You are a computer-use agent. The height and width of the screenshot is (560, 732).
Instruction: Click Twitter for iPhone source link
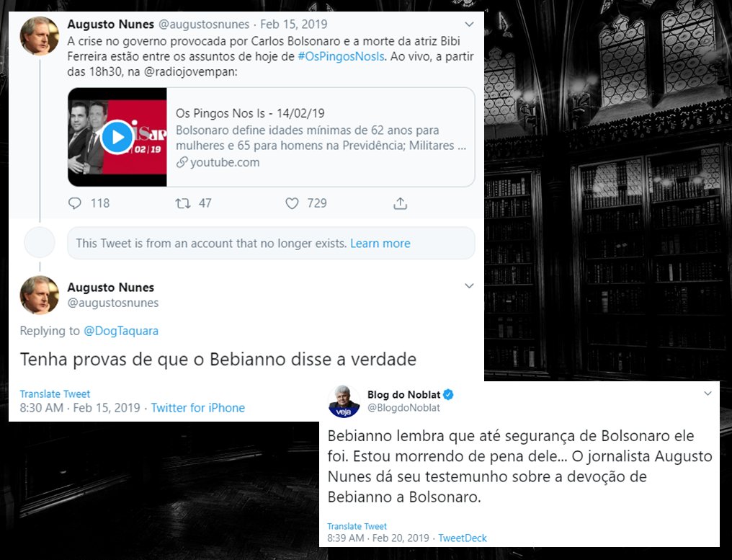pos(197,408)
